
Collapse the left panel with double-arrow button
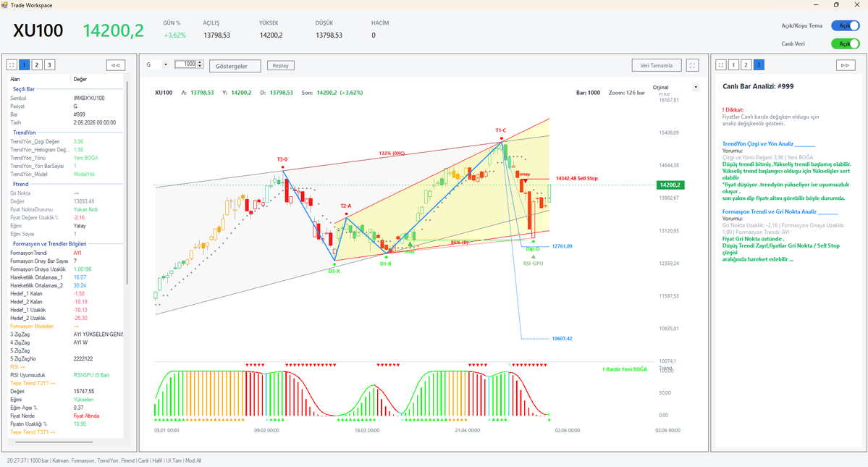[x=115, y=64]
